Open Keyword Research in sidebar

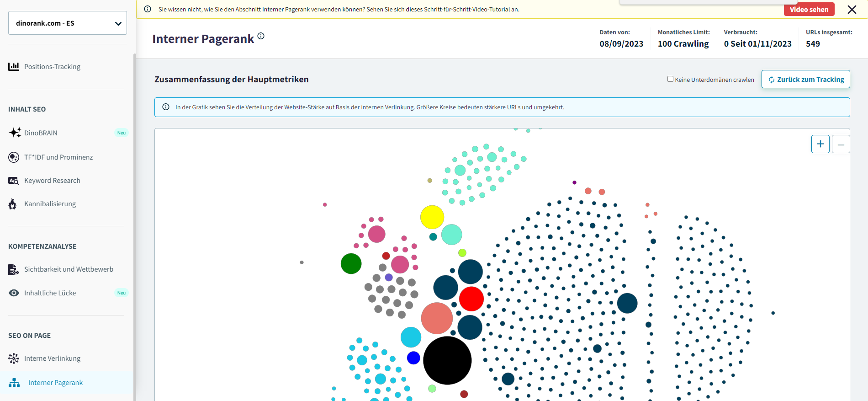[52, 181]
